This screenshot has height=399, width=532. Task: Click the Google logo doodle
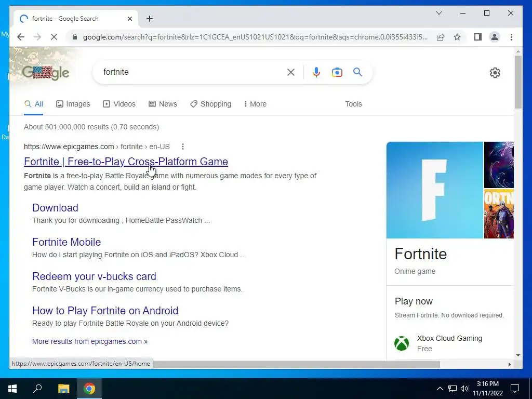point(46,72)
